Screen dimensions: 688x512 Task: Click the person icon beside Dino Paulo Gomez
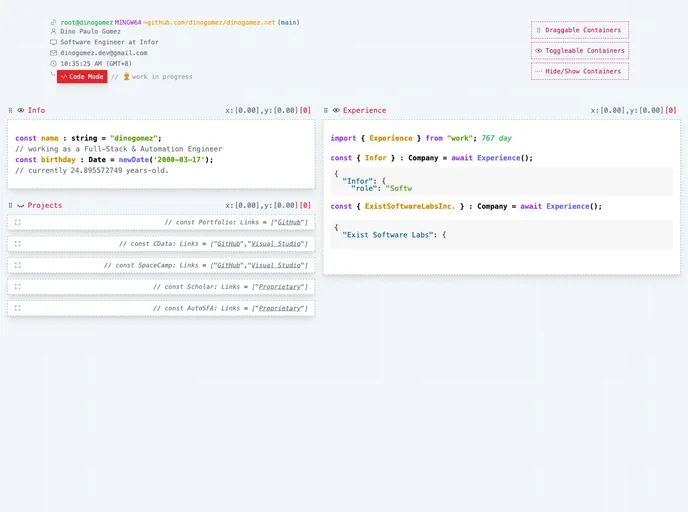54,32
